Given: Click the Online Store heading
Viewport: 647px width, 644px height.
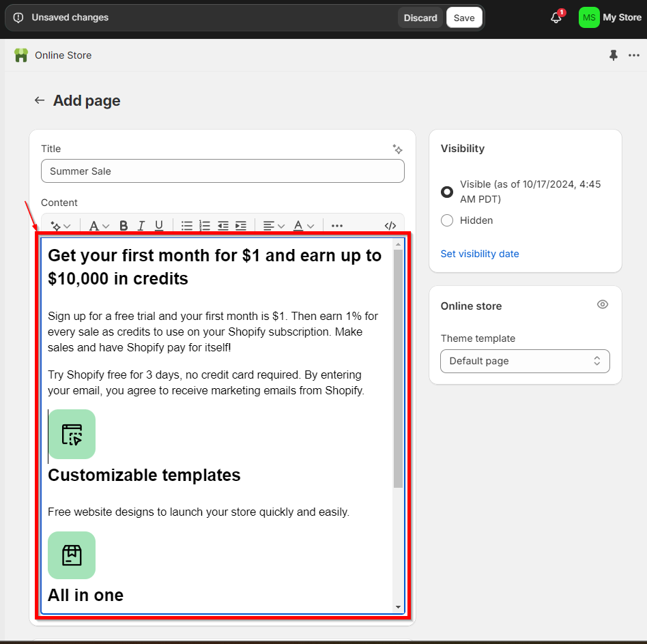Looking at the screenshot, I should coord(63,55).
